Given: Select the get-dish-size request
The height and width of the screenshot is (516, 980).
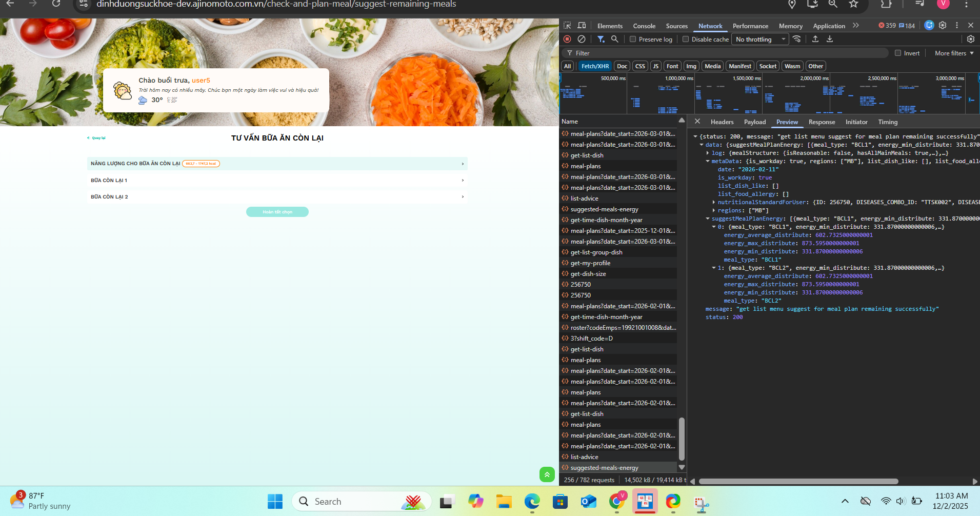Looking at the screenshot, I should 618,274.
